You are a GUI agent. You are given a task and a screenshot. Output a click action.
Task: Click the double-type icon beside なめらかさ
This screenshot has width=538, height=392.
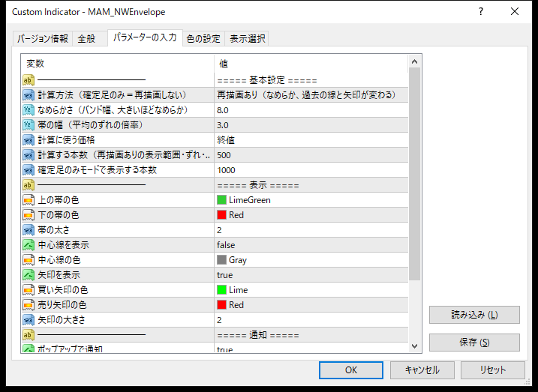pyautogui.click(x=29, y=110)
